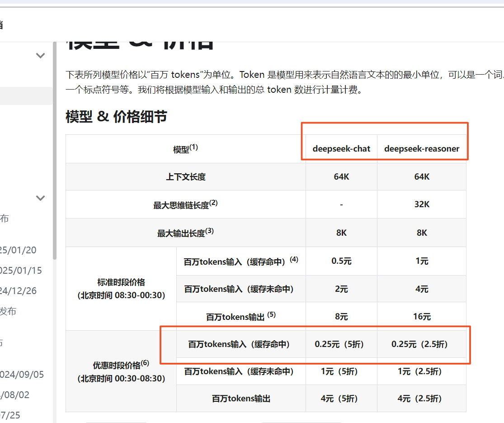Click the 16元 output price cell
504x423 pixels.
pyautogui.click(x=422, y=317)
